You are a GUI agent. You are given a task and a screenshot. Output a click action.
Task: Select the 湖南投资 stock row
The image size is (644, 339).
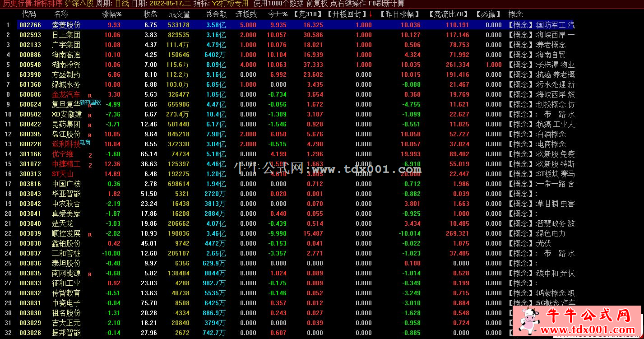(66, 65)
